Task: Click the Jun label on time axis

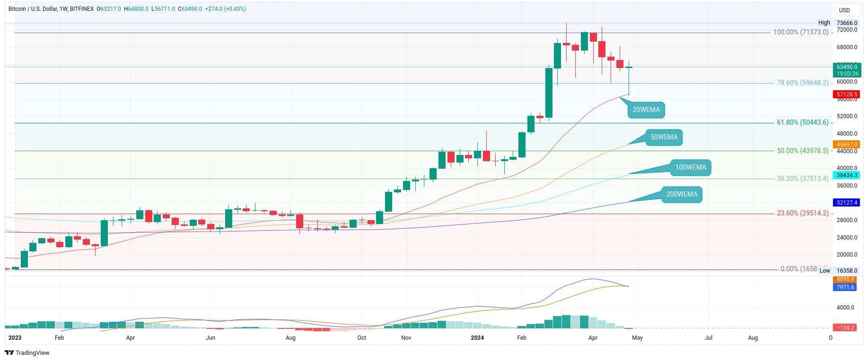Action: (x=210, y=338)
